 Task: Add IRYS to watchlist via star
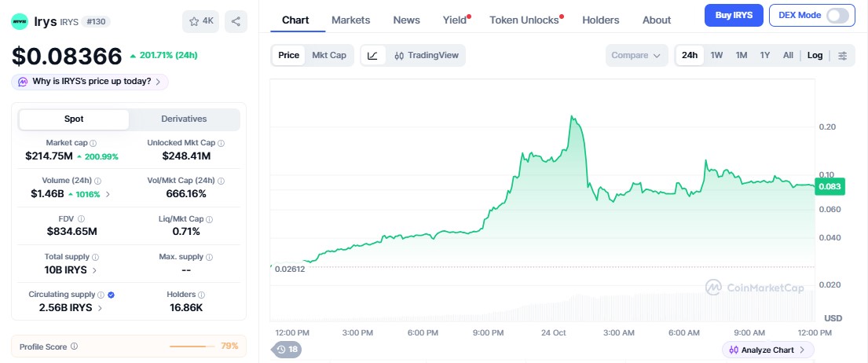point(200,21)
